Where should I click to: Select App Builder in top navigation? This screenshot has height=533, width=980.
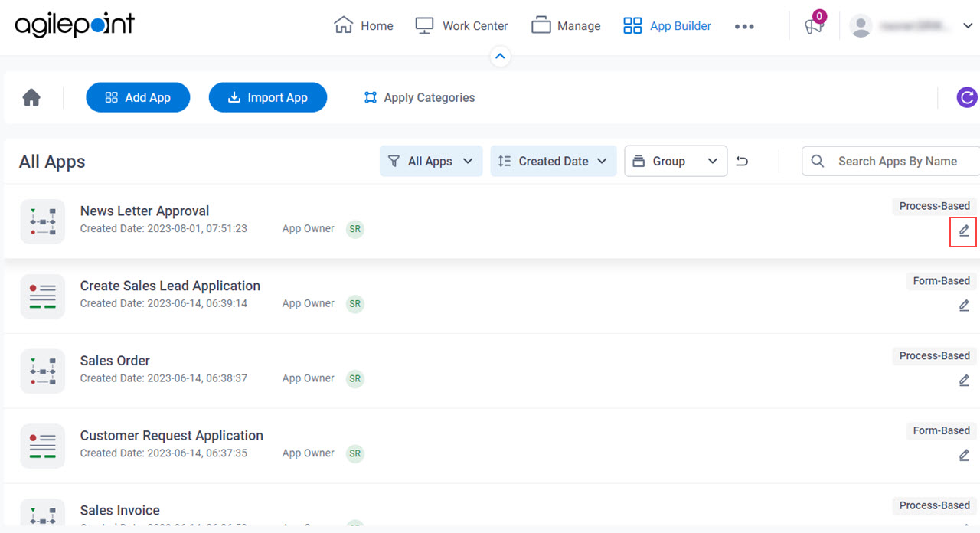pyautogui.click(x=667, y=25)
